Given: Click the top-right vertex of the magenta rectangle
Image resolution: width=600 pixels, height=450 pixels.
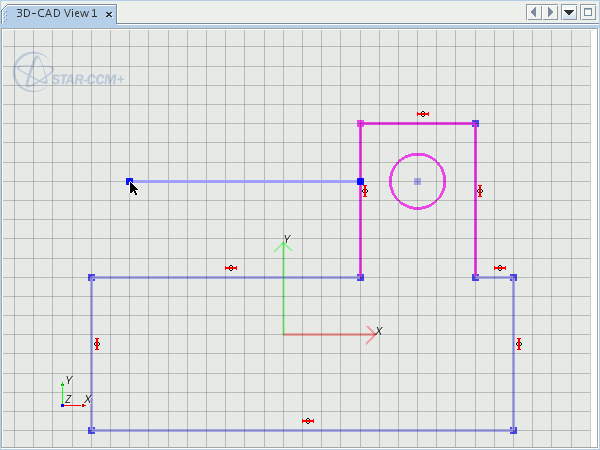Looking at the screenshot, I should [x=475, y=124].
